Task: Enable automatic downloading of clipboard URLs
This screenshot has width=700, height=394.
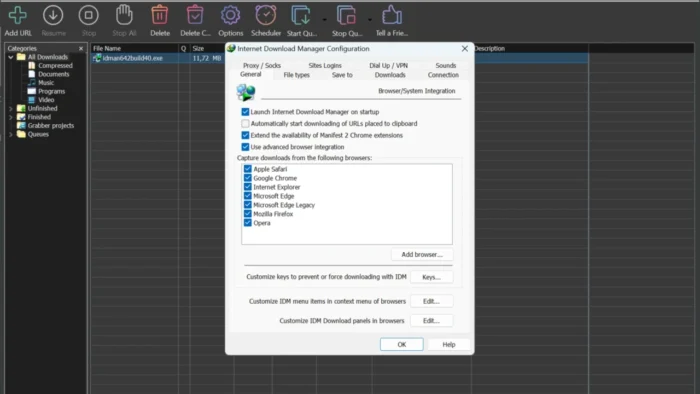Action: click(245, 124)
